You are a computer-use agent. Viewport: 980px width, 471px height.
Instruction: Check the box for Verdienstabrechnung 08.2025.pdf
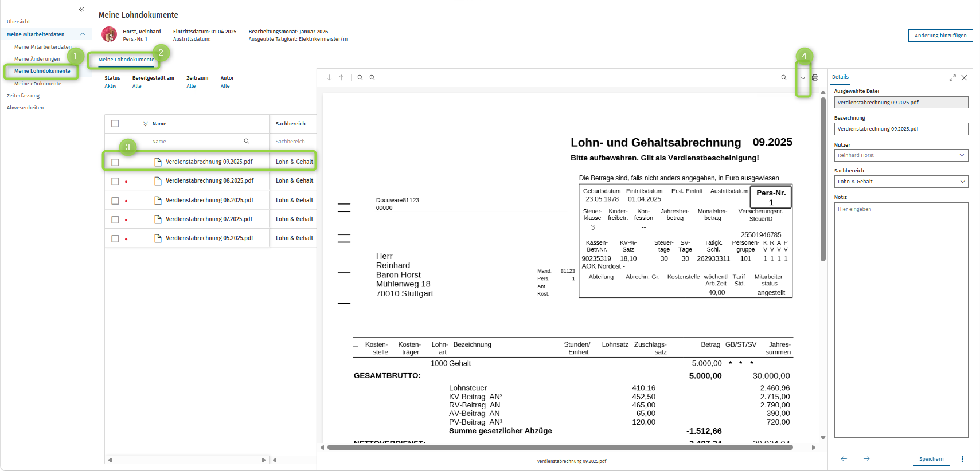(115, 181)
